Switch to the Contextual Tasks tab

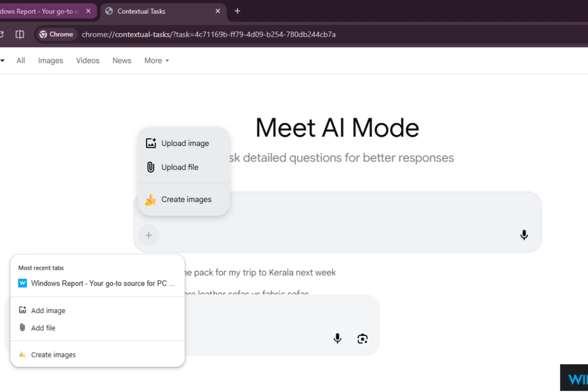[x=141, y=11]
